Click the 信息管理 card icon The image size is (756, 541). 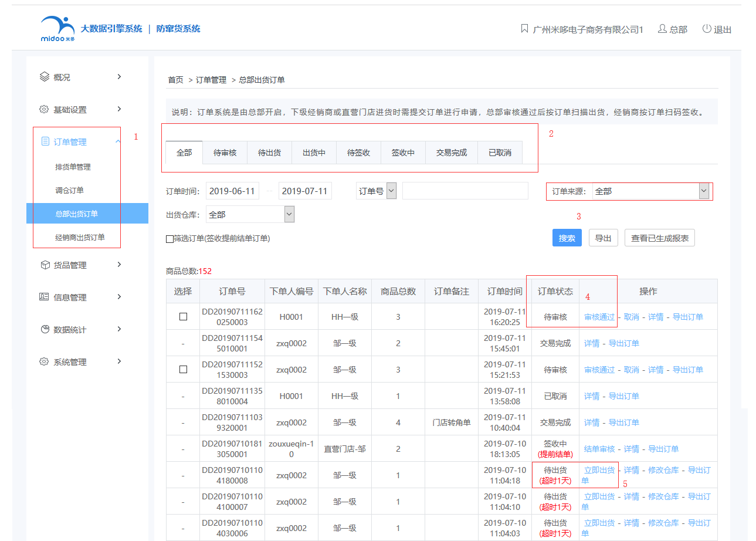tap(44, 297)
